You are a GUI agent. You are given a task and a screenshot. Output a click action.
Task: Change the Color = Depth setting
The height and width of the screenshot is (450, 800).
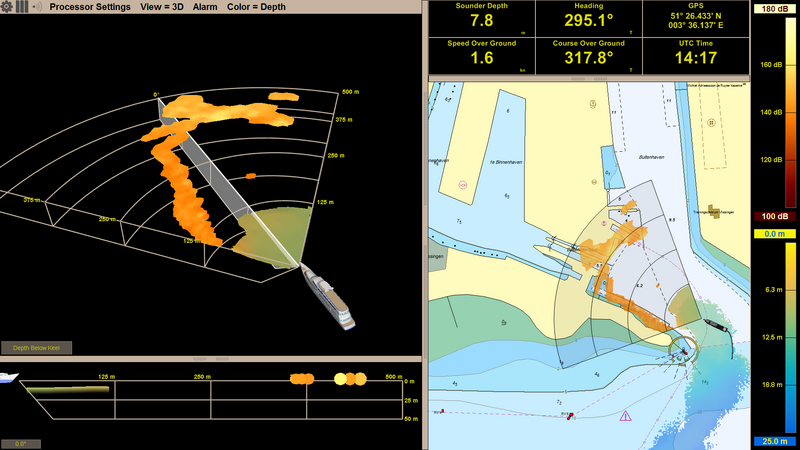pyautogui.click(x=256, y=7)
